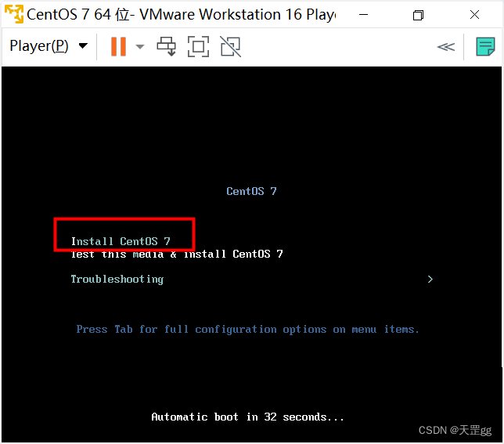The width and height of the screenshot is (504, 444).
Task: Open the Player(P) menu
Action: click(x=49, y=46)
